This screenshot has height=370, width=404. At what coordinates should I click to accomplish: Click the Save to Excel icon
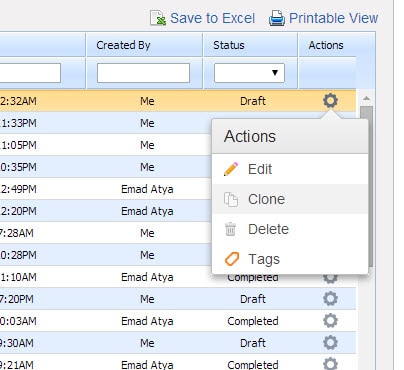[x=158, y=18]
